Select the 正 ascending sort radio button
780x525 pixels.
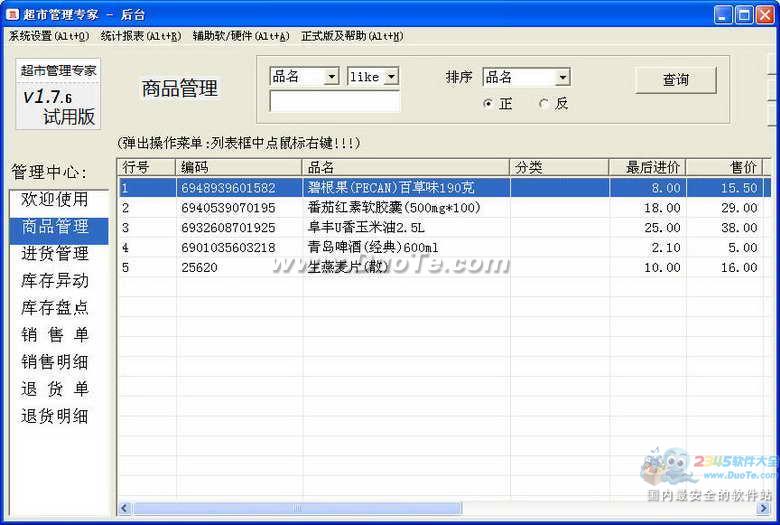[488, 104]
